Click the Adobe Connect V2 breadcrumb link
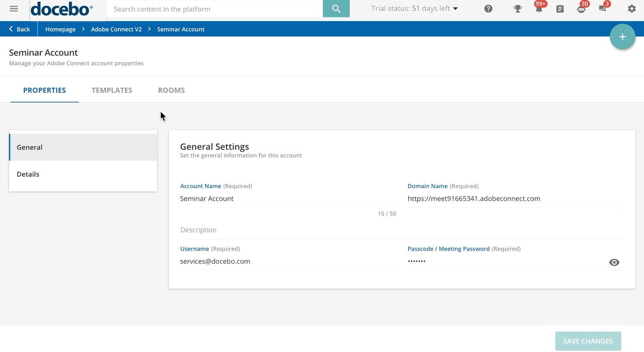Image resolution: width=644 pixels, height=352 pixels. coord(116,29)
